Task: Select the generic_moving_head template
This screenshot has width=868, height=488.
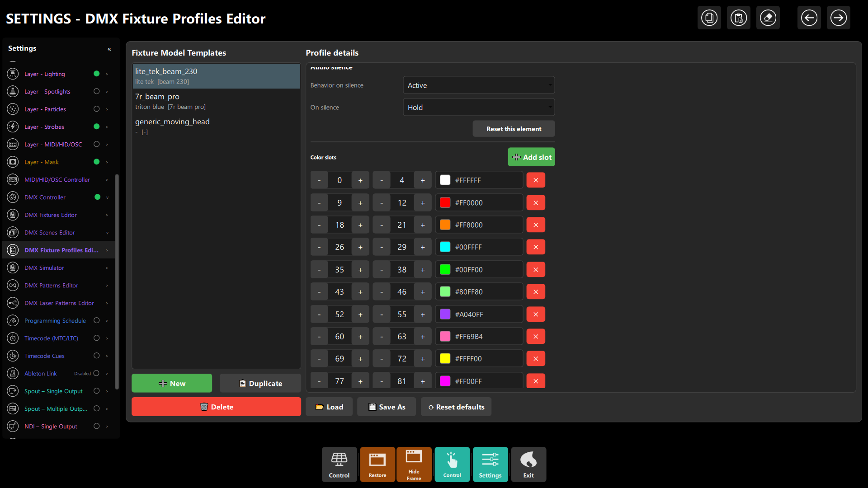Action: click(x=216, y=127)
